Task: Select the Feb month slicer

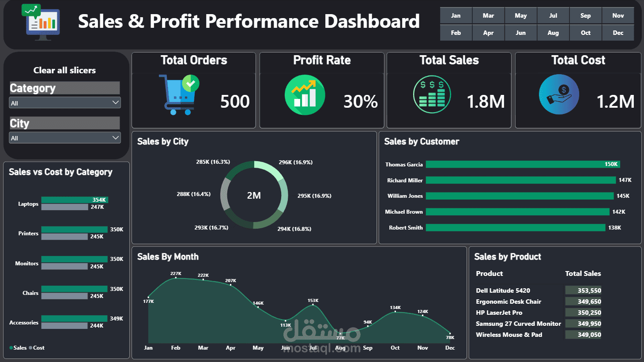Action: (x=456, y=33)
